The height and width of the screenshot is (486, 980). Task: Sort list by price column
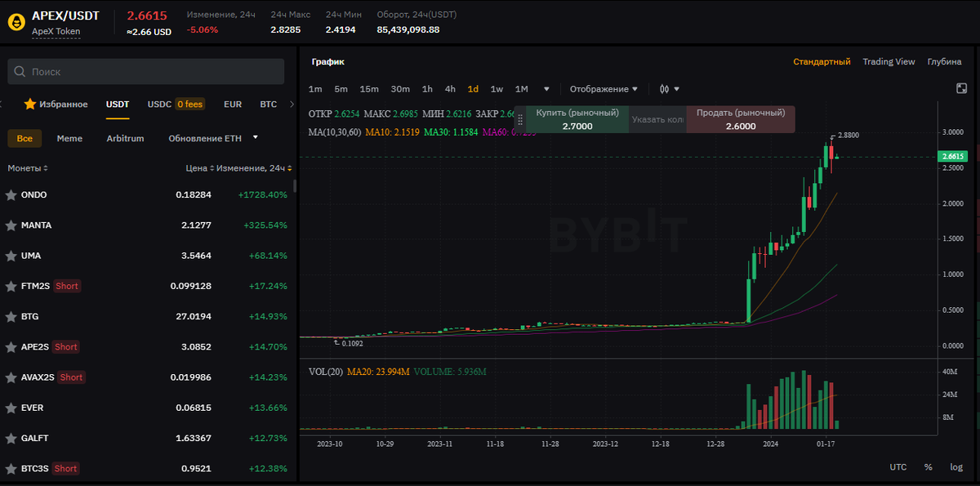pos(199,167)
